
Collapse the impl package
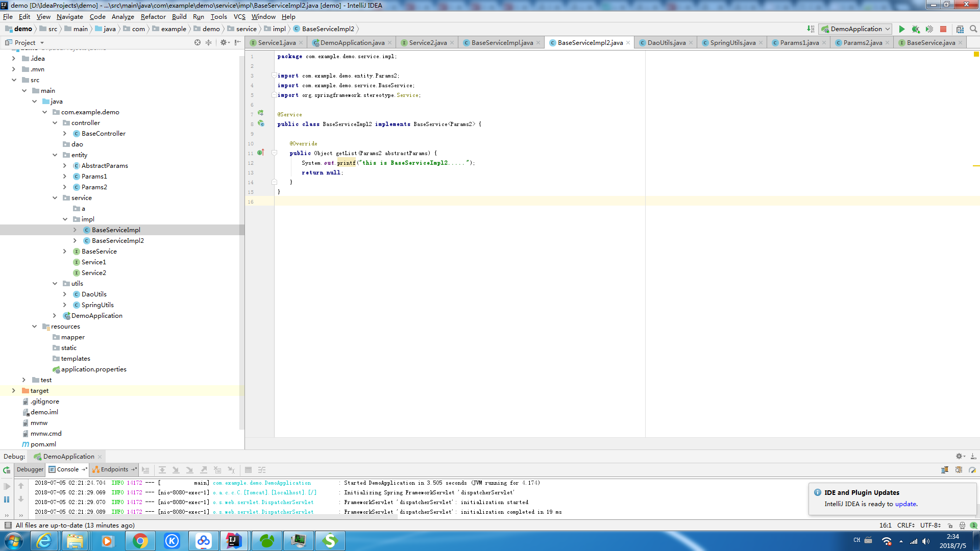point(65,219)
